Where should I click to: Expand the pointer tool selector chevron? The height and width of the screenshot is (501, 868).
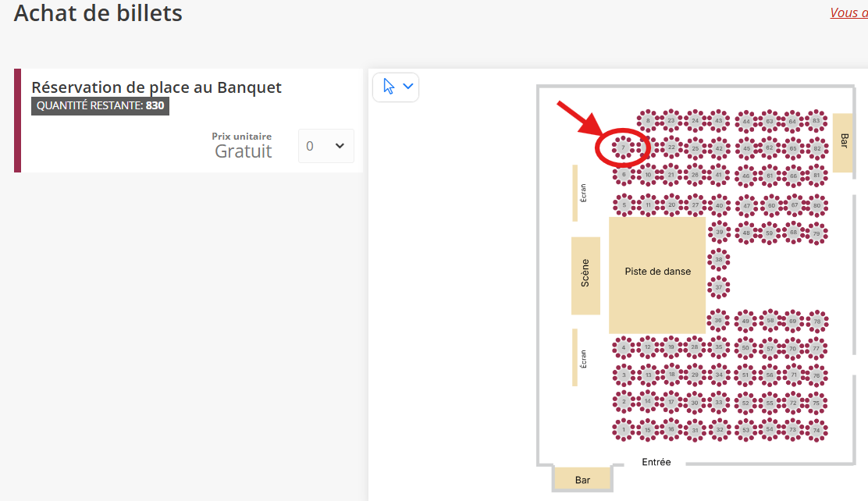408,87
